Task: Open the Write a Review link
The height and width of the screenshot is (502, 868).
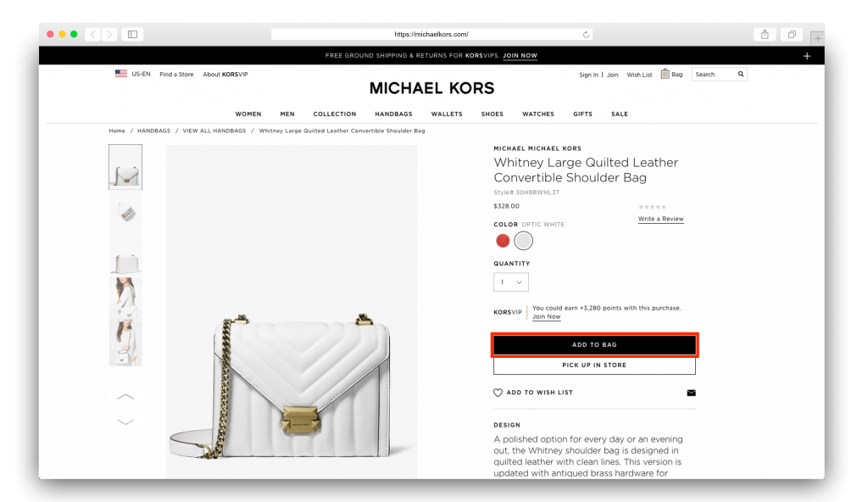Action: (x=661, y=219)
